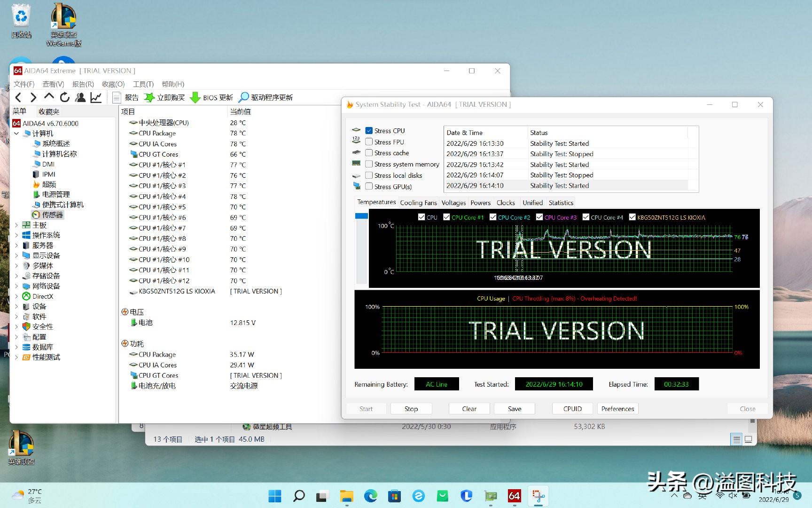Image resolution: width=812 pixels, height=508 pixels.
Task: Open the Preferences dialog
Action: click(617, 408)
